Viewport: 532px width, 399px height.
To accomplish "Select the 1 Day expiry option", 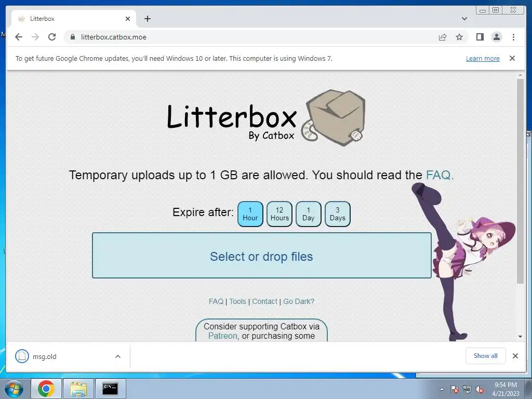I will click(x=309, y=214).
